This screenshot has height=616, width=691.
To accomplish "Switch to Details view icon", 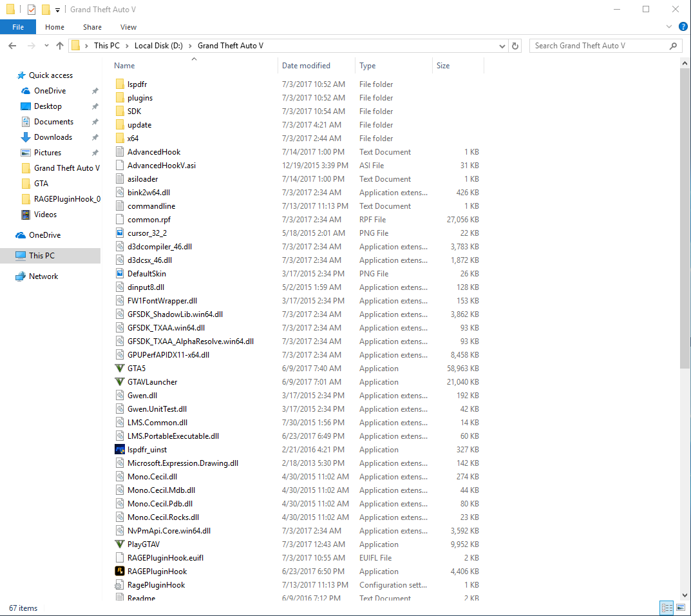I will tap(667, 608).
